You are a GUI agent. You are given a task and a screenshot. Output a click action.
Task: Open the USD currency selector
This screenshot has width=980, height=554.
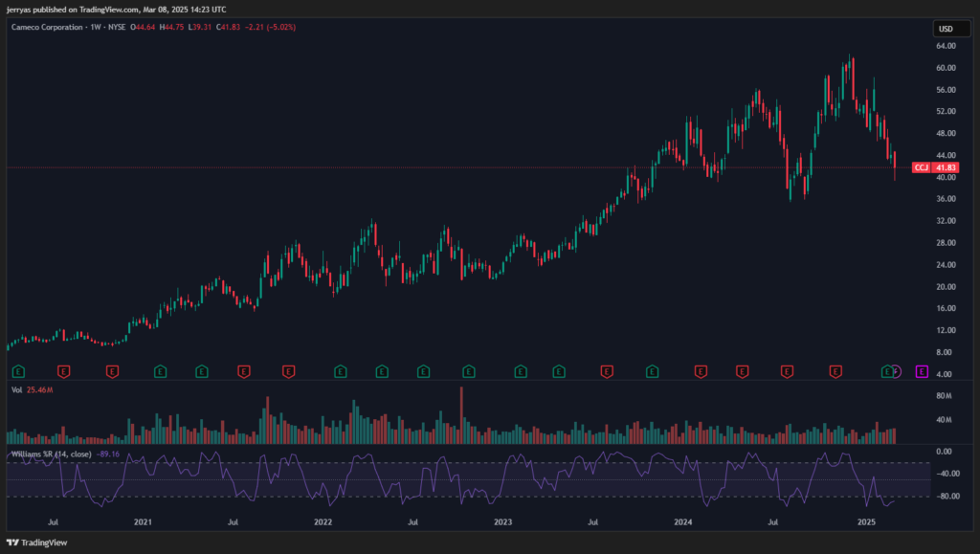tap(945, 28)
